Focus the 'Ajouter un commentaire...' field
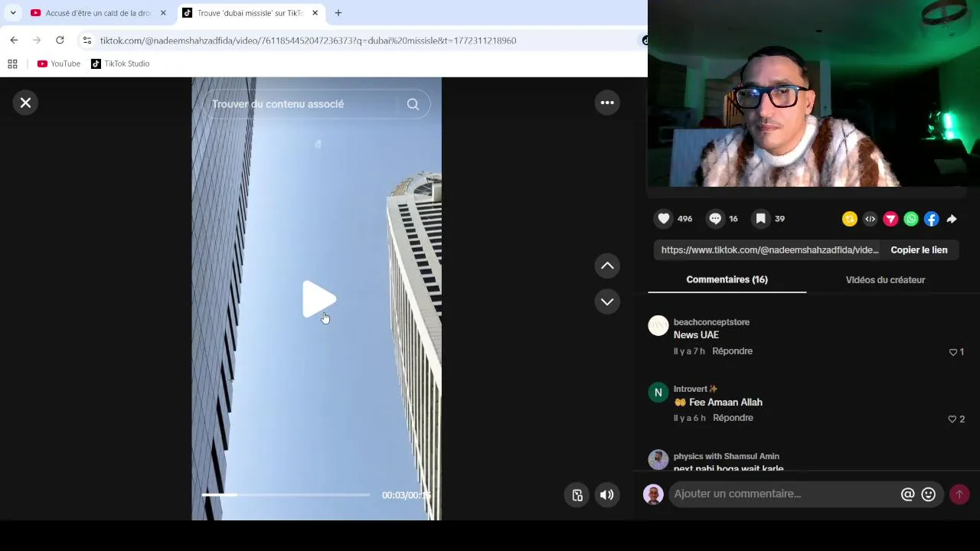This screenshot has height=551, width=980. [x=783, y=494]
